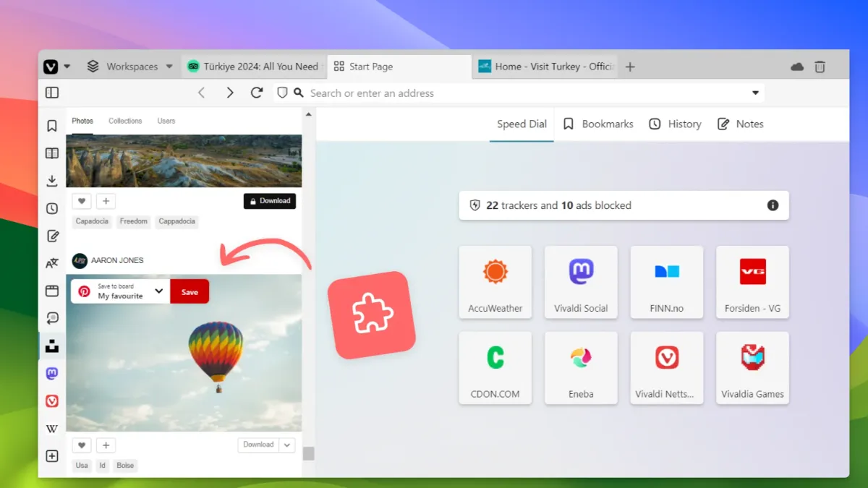The height and width of the screenshot is (488, 868).
Task: Show tracker blocking info icon
Action: point(773,205)
